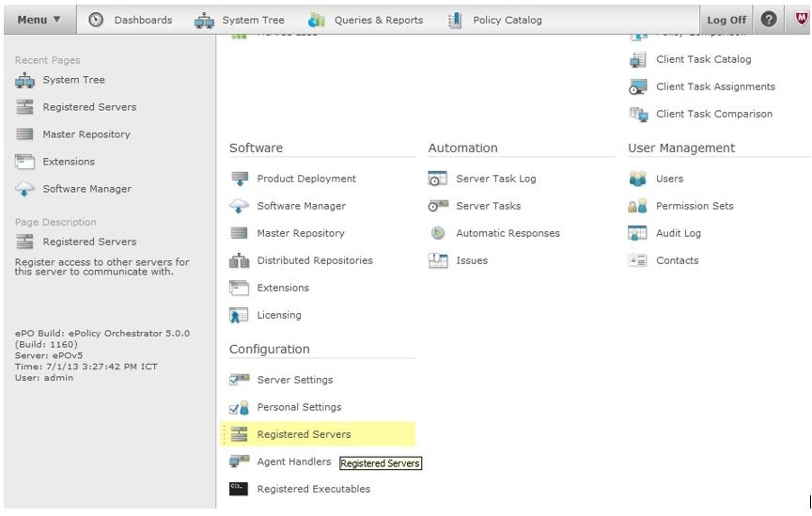The width and height of the screenshot is (812, 516).
Task: Open Master Repository in Recent Pages
Action: (86, 134)
